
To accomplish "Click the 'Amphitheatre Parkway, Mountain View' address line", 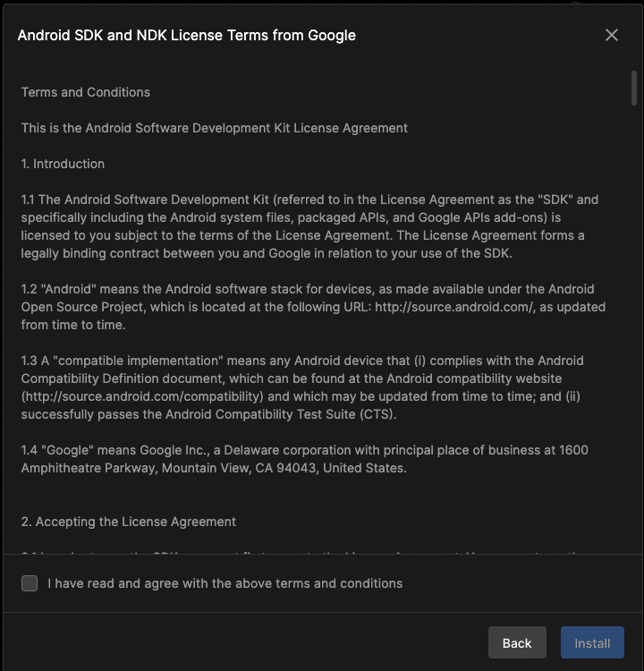I will click(214, 468).
